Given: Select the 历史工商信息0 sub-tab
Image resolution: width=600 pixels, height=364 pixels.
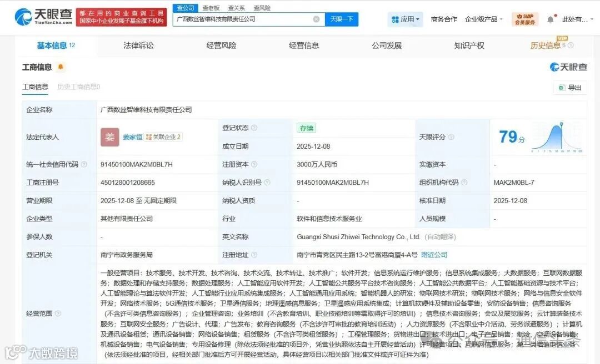Looking at the screenshot, I should pyautogui.click(x=78, y=87).
